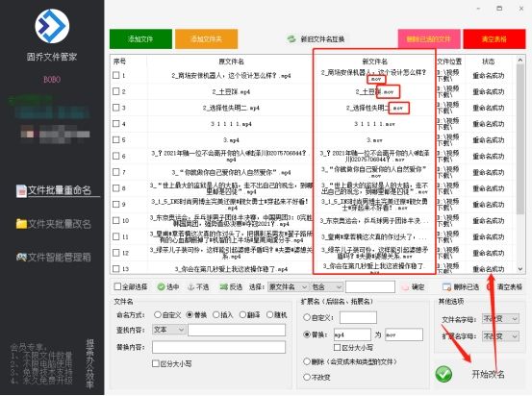Click the 替换内容 input field
532x396 pixels.
(218, 347)
